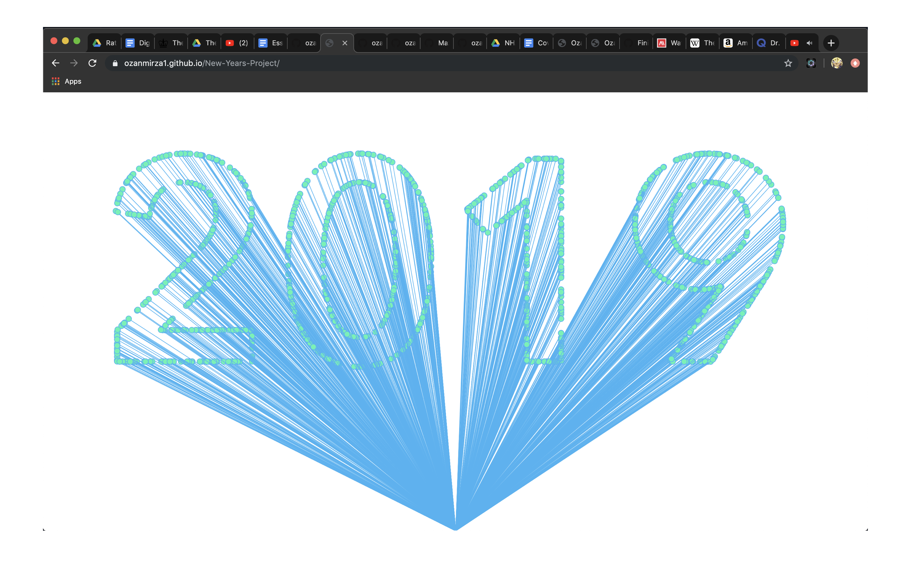Viewport: 924px width, 564px height.
Task: Click the forward navigation arrow
Action: [x=74, y=63]
